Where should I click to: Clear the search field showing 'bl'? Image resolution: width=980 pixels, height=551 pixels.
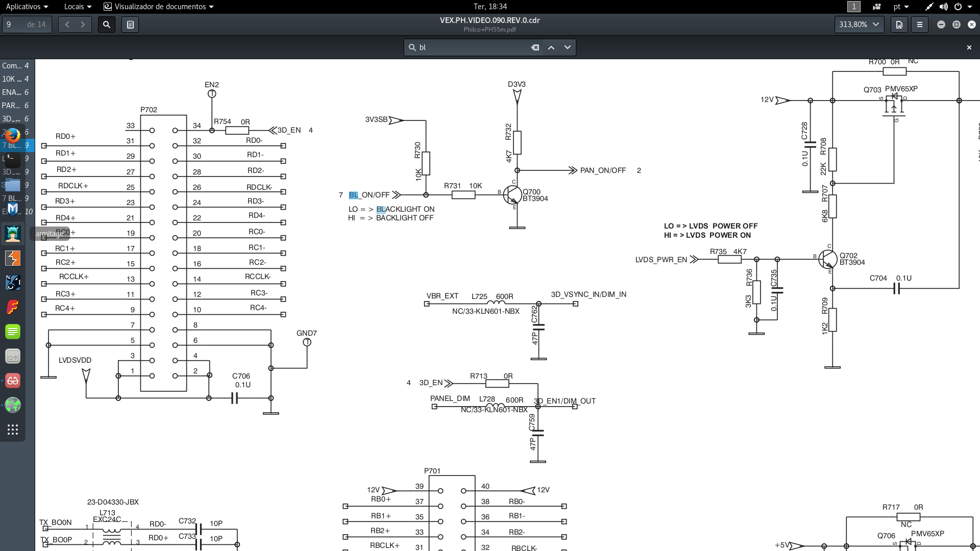tap(535, 47)
